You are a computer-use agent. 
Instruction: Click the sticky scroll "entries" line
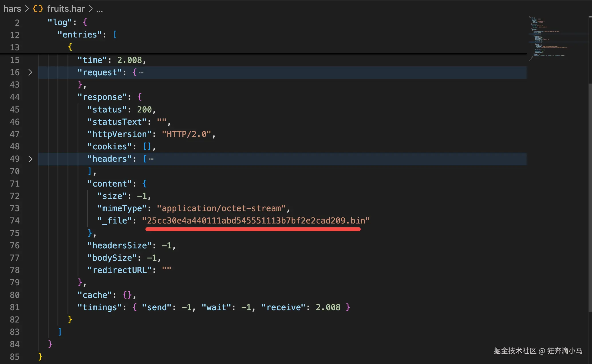tap(80, 35)
